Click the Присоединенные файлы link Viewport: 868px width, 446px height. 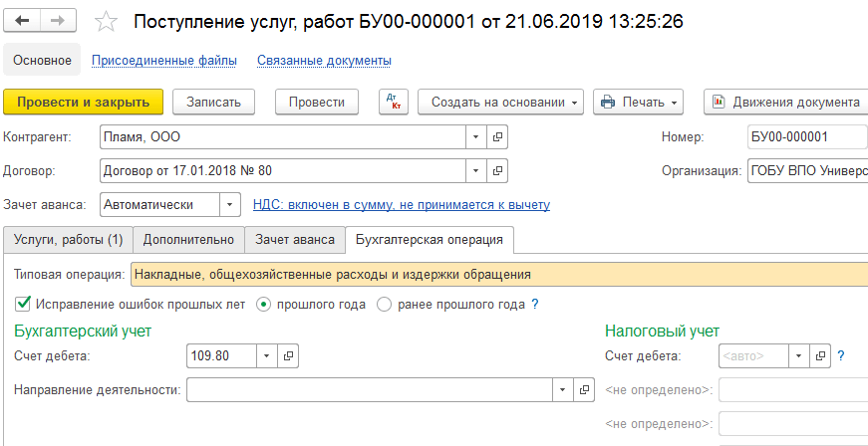[x=163, y=61]
